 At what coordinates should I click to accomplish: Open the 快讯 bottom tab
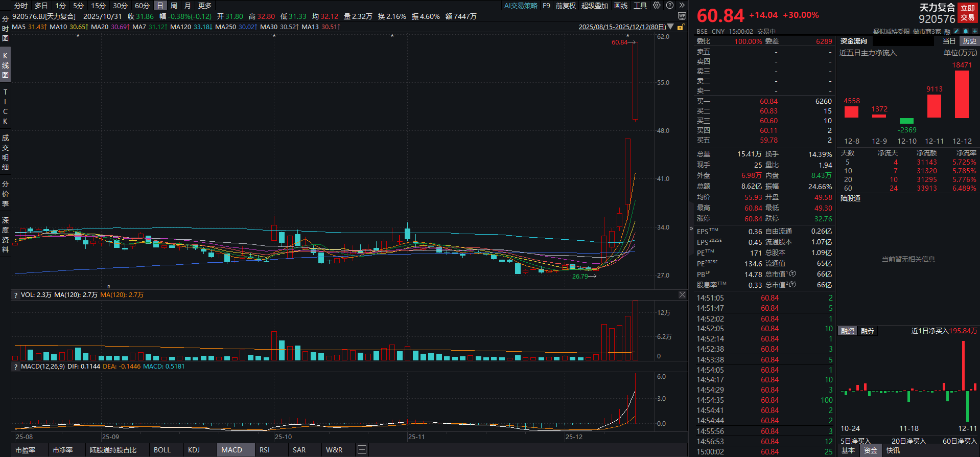(893, 450)
